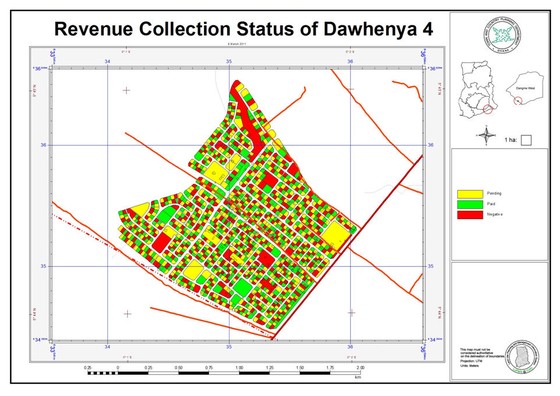
Task: Click the 0.25 mark at the scale bar start
Action: 88,367
